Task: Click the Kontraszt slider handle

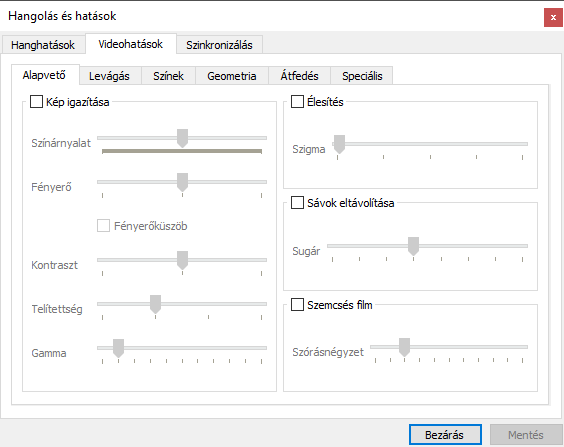Action: [x=182, y=260]
